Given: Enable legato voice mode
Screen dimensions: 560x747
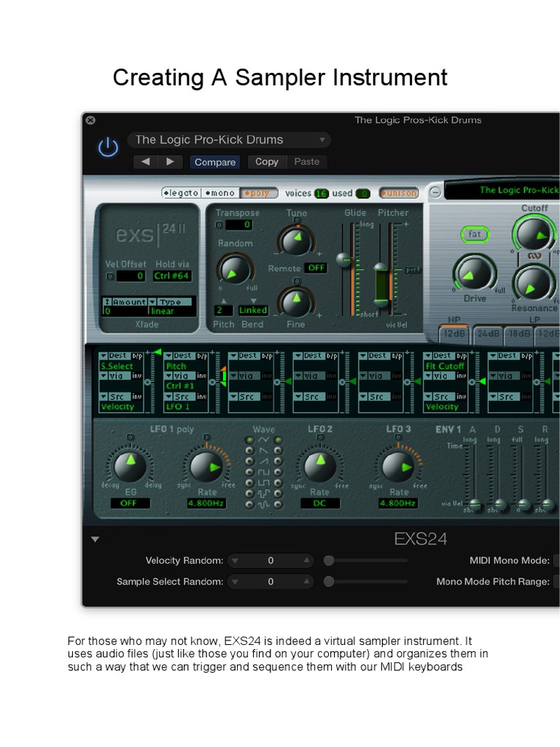Looking at the screenshot, I should click(x=182, y=193).
